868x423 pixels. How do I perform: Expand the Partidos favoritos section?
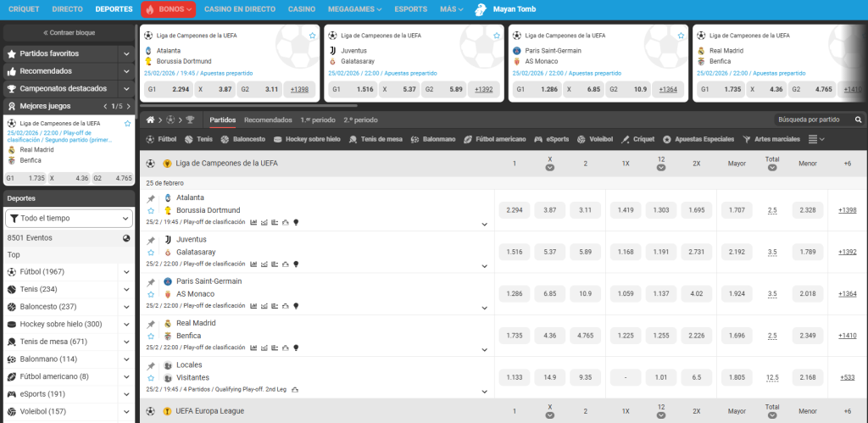tap(127, 53)
